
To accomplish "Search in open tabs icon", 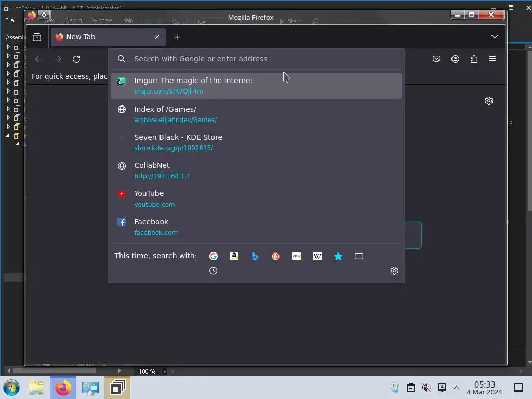I will tap(359, 256).
